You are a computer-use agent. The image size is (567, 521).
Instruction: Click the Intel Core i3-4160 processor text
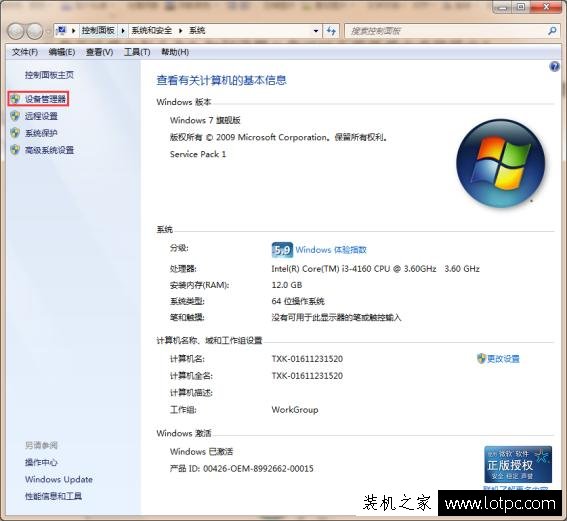375,269
